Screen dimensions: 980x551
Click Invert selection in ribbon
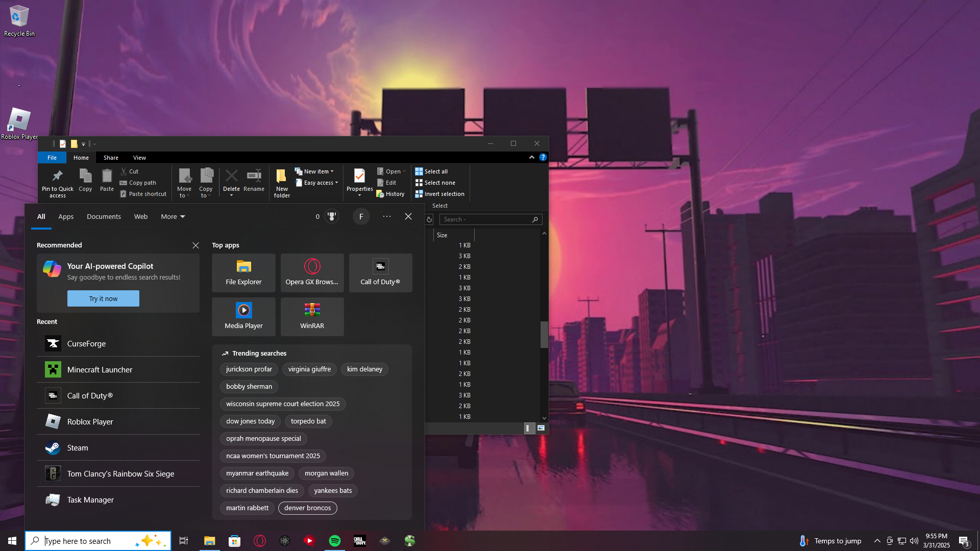click(440, 194)
